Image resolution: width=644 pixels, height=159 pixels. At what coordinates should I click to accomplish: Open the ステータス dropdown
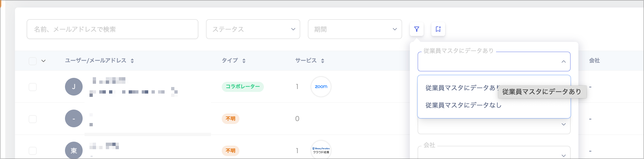point(253,29)
